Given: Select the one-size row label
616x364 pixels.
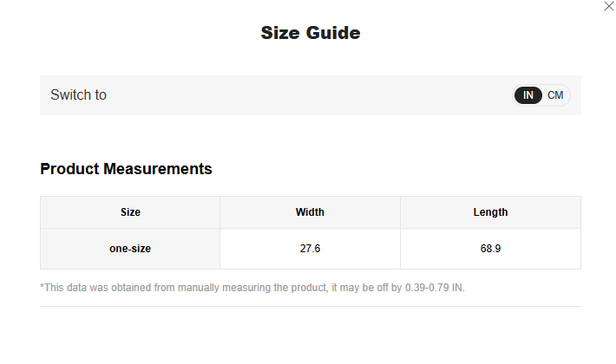Looking at the screenshot, I should point(130,249).
